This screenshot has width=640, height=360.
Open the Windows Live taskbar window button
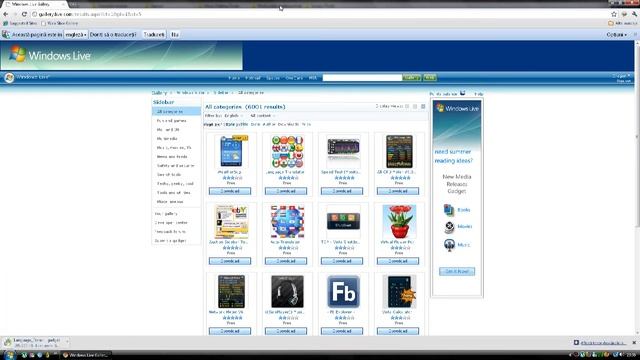(86, 355)
